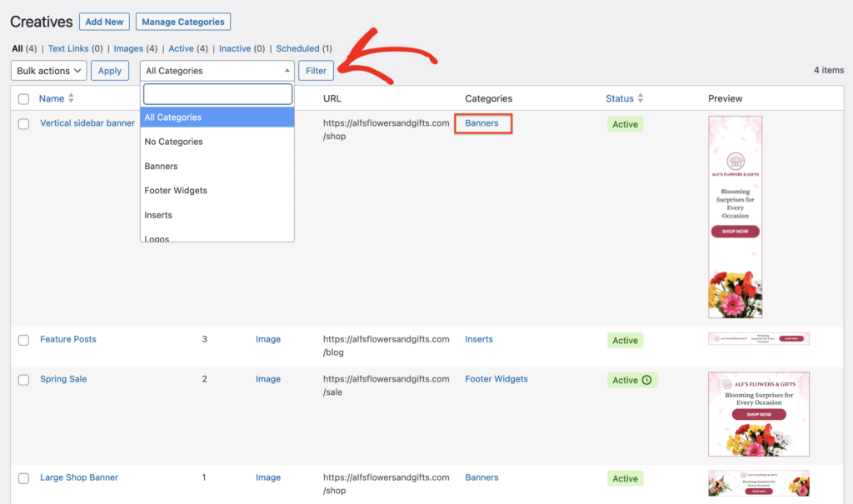Viewport: 853px width, 504px height.
Task: Choose Banners in dropdown list
Action: pyautogui.click(x=217, y=166)
